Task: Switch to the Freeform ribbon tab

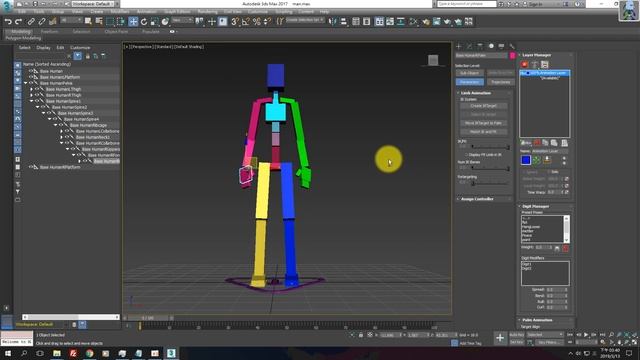Action: [49, 31]
